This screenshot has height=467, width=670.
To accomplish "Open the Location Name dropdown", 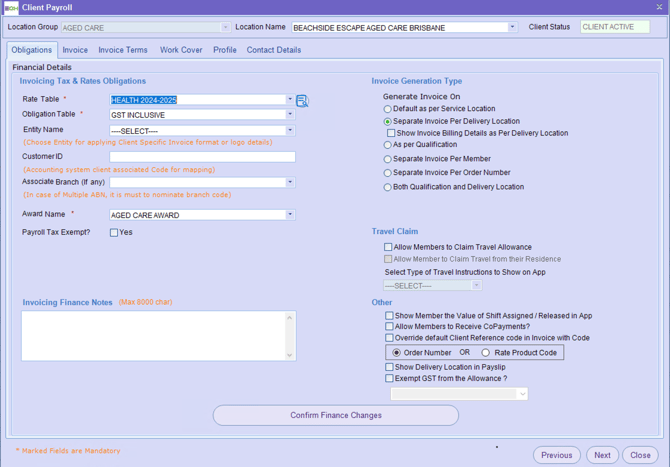I will click(x=512, y=27).
